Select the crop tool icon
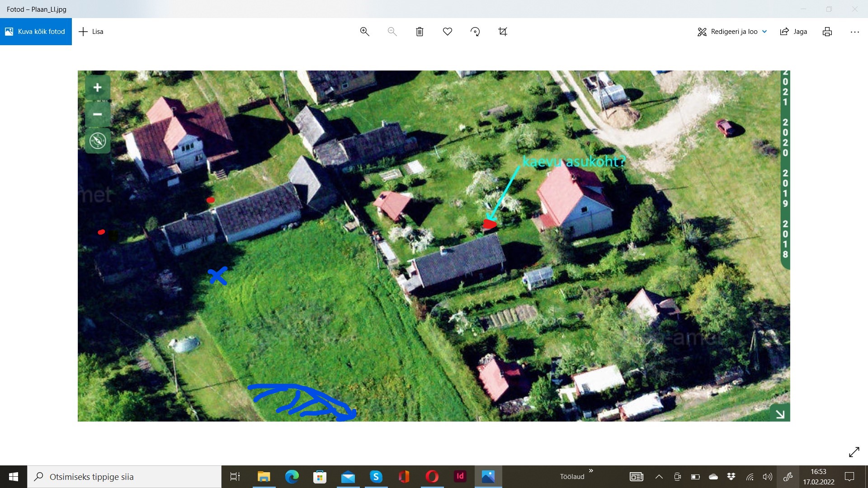 pos(503,32)
